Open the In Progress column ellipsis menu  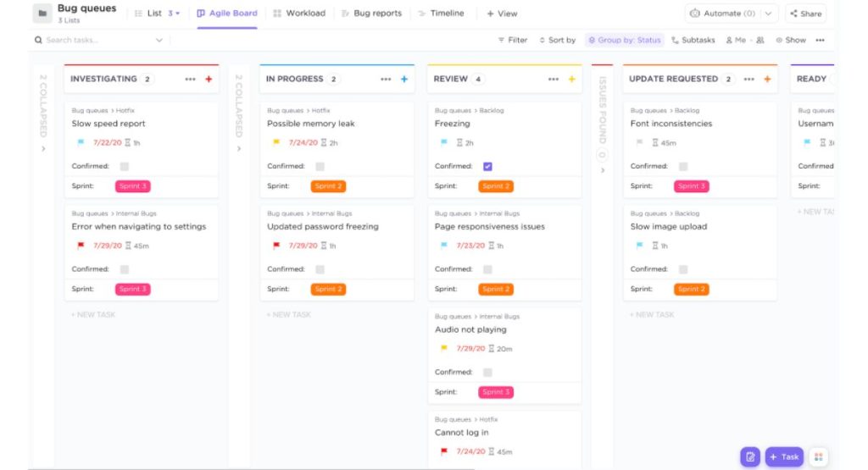[x=386, y=79]
